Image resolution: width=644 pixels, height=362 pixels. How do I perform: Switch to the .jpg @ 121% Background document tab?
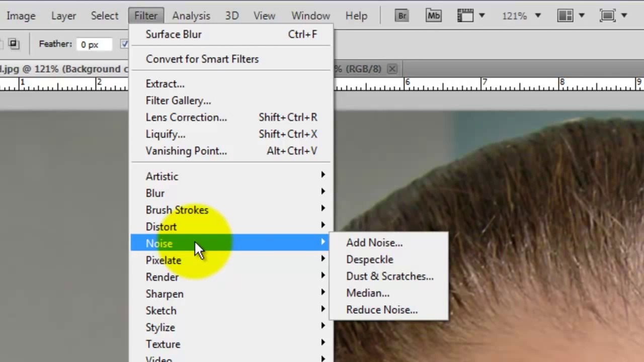(x=64, y=69)
